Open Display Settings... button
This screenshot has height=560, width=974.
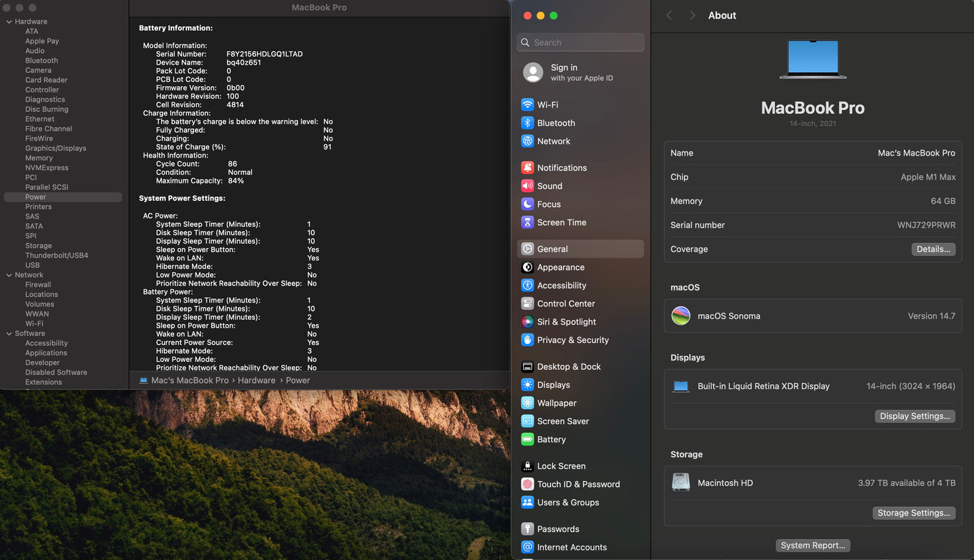pyautogui.click(x=914, y=416)
